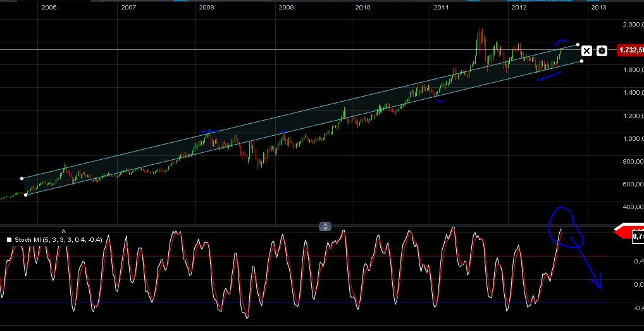Click the 2011 marker on the time axis
Image resolution: width=644 pixels, height=331 pixels.
tap(442, 8)
